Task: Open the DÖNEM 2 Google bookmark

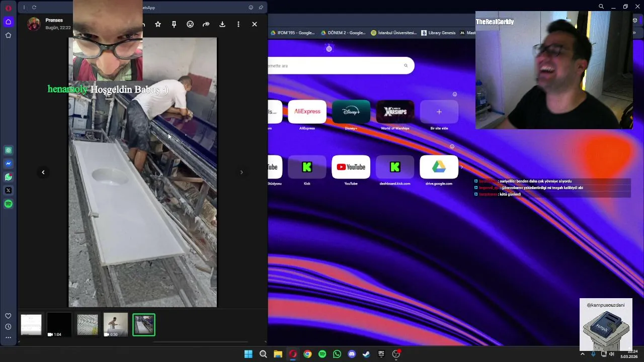Action: click(x=343, y=33)
